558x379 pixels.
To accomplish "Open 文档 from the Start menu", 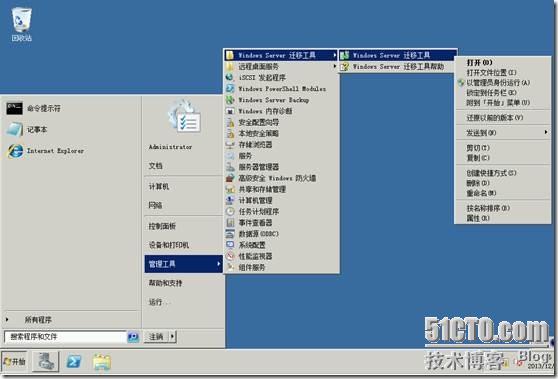I will [155, 165].
